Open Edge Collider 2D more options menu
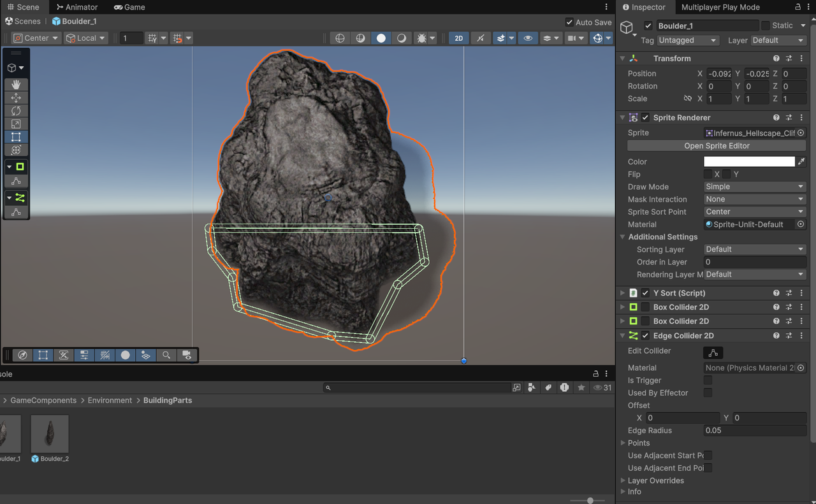 801,336
